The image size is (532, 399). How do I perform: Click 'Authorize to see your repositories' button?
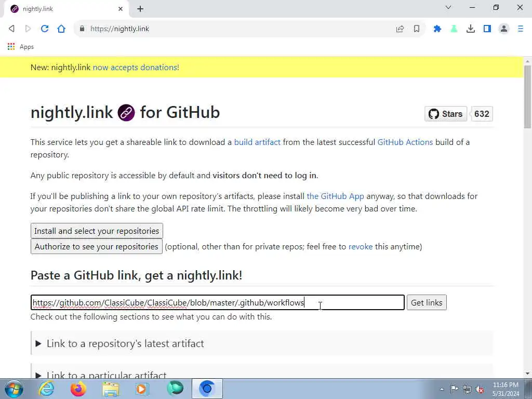[x=96, y=246]
